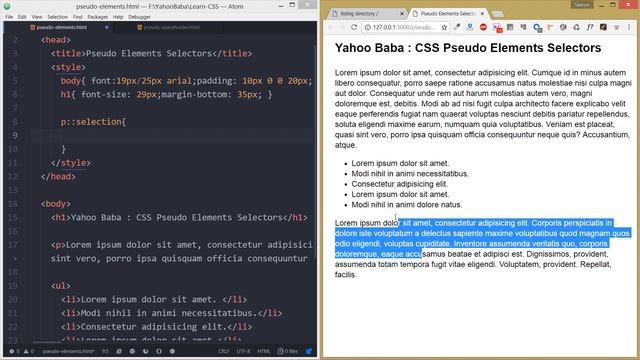Close the Pseudo Elements Selectors browser tab
The width and height of the screenshot is (640, 360).
click(x=482, y=13)
